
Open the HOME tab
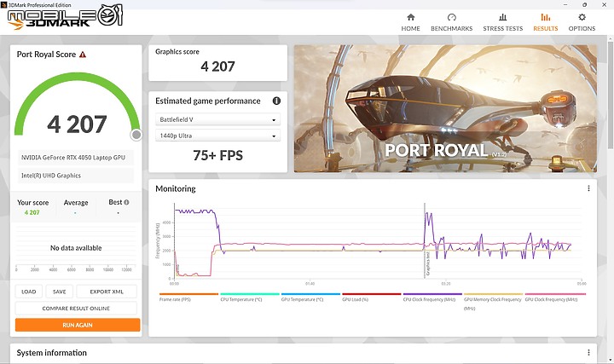tap(410, 22)
